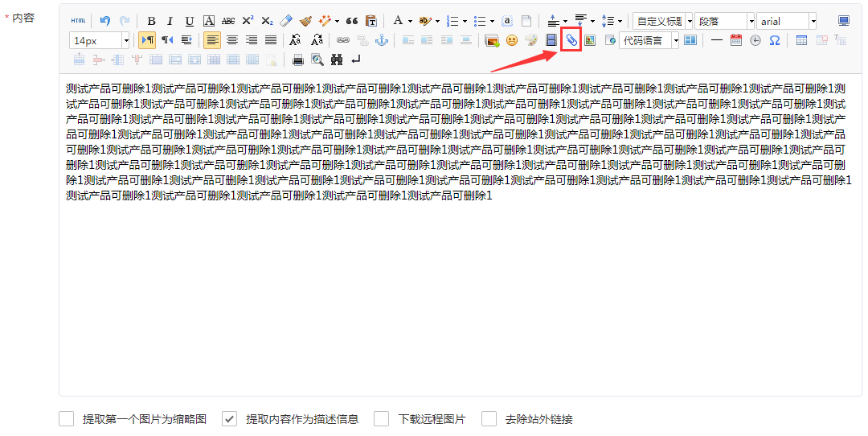The width and height of the screenshot is (868, 436).
Task: Expand the 段落 paragraph format dropdown
Action: click(x=751, y=22)
